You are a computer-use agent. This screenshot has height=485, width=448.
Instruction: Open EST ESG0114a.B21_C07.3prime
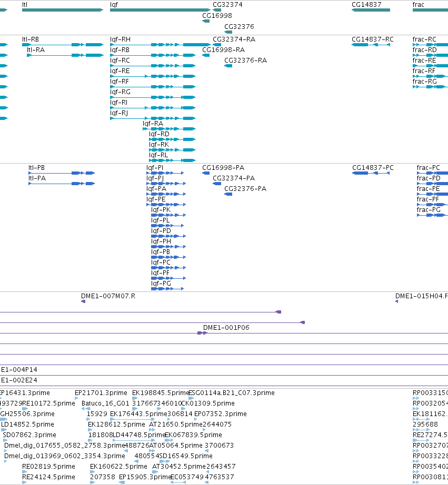tap(232, 393)
